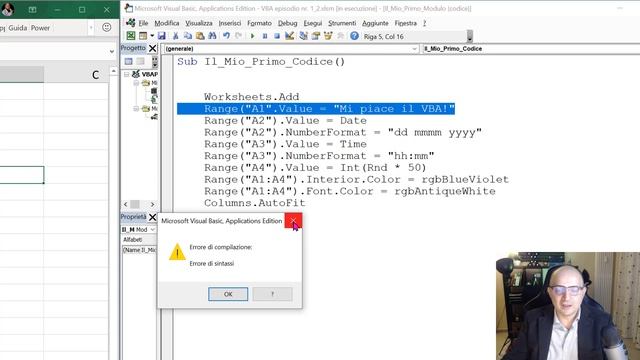Image resolution: width=640 pixels, height=360 pixels.
Task: Click the Cut scissors icon
Action: coord(176,36)
